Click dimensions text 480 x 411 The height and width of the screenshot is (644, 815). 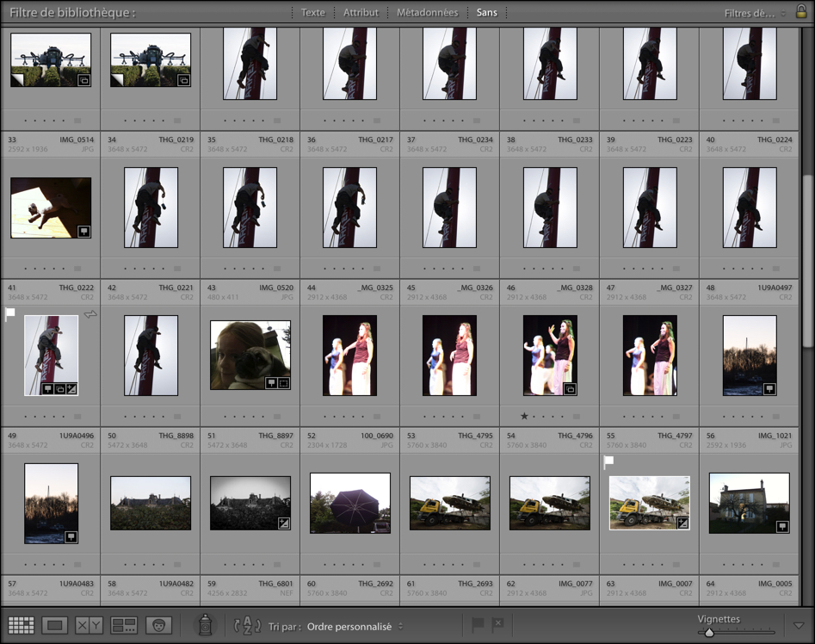[223, 297]
